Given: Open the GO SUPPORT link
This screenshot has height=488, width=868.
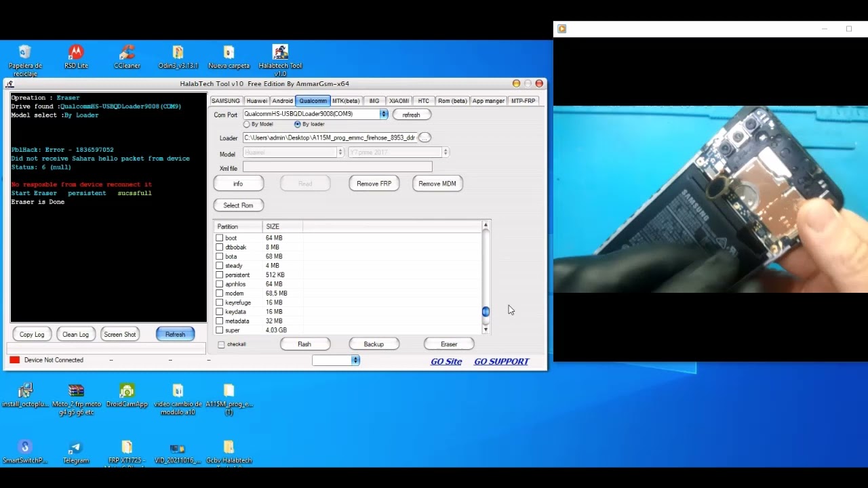Looking at the screenshot, I should [x=501, y=361].
